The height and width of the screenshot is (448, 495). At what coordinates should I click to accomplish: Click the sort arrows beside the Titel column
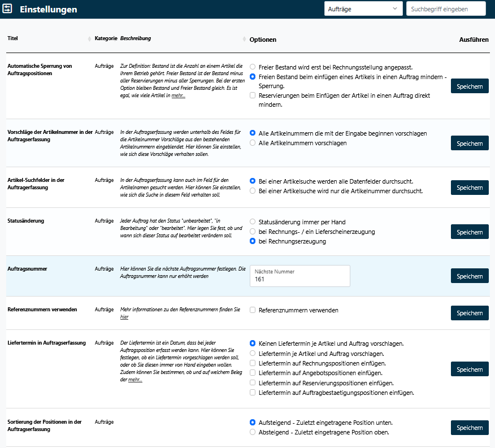[89, 39]
